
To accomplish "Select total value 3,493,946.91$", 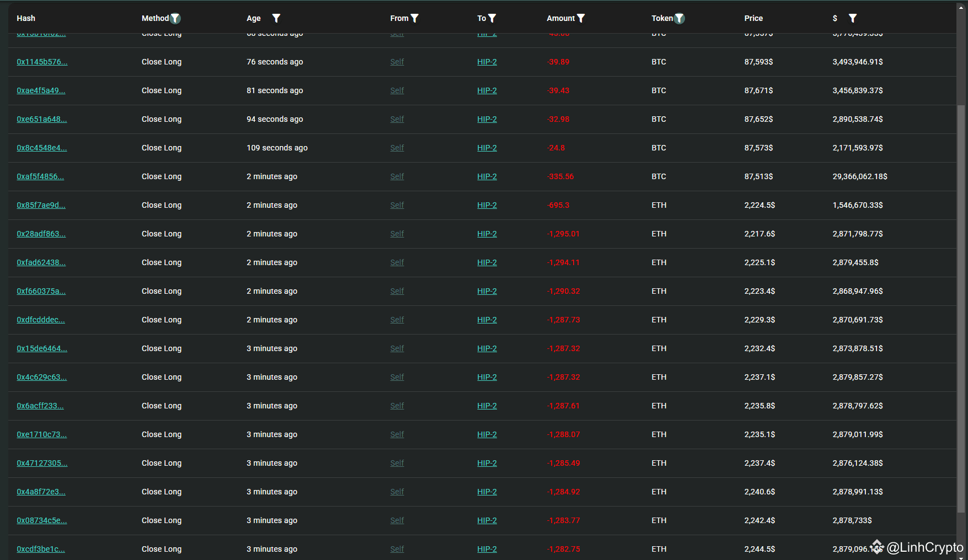I will [858, 62].
